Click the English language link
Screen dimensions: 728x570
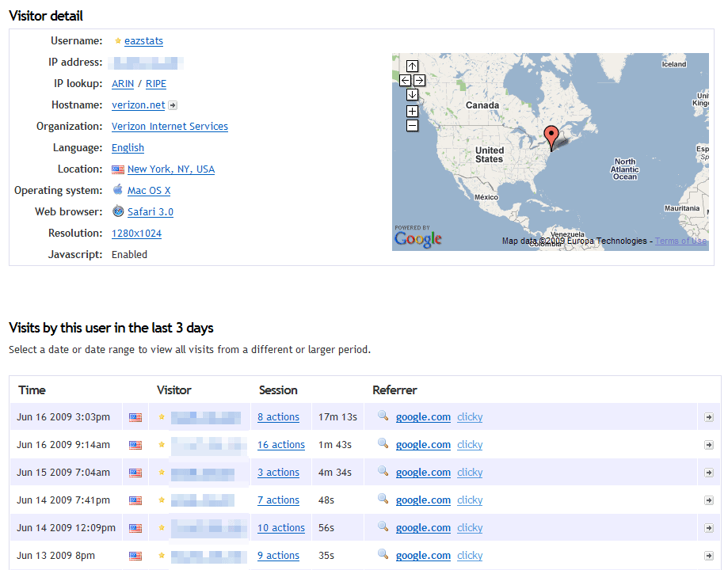tap(128, 147)
